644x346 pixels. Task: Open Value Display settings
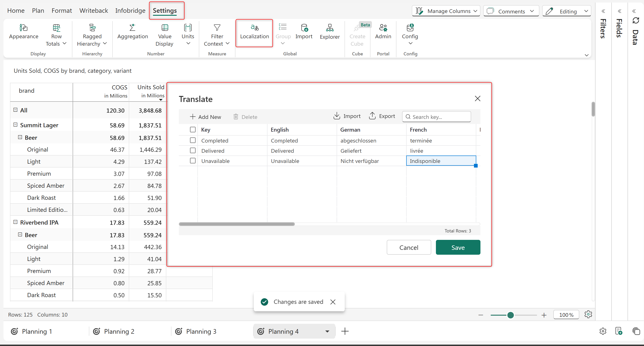[x=164, y=28]
